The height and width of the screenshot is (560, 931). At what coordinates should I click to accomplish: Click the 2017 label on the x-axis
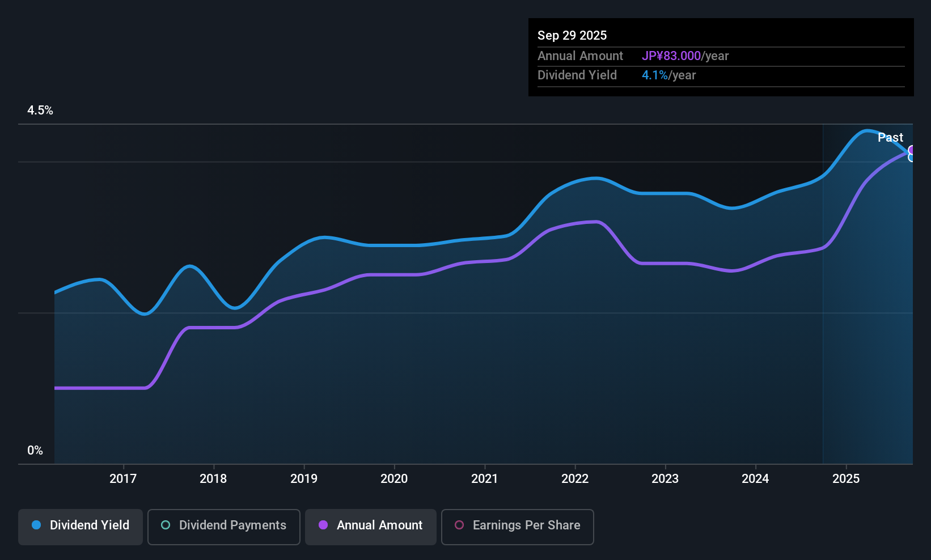[x=123, y=479]
